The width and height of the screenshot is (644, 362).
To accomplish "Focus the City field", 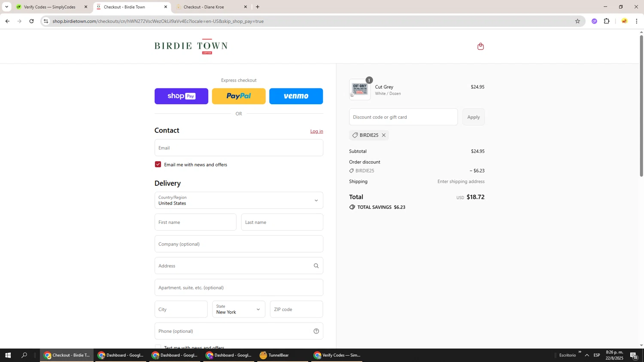I will tap(181, 309).
